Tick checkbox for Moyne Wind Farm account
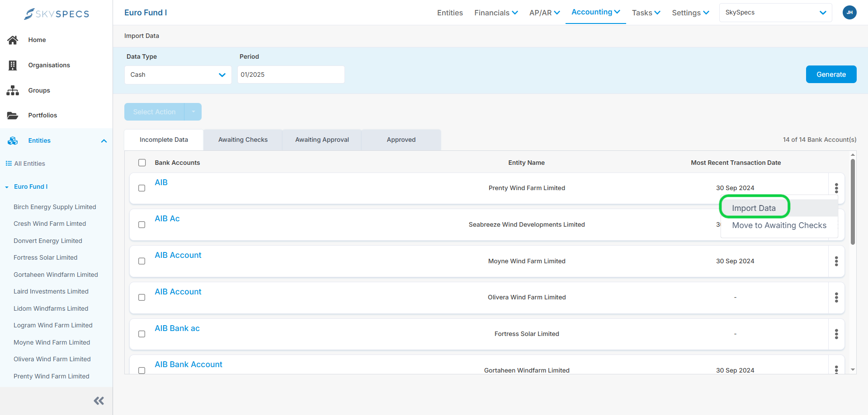This screenshot has width=868, height=415. coord(142,261)
